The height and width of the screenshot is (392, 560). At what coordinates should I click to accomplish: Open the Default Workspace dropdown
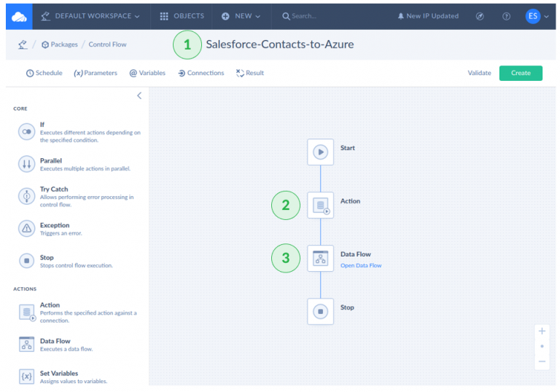click(90, 16)
